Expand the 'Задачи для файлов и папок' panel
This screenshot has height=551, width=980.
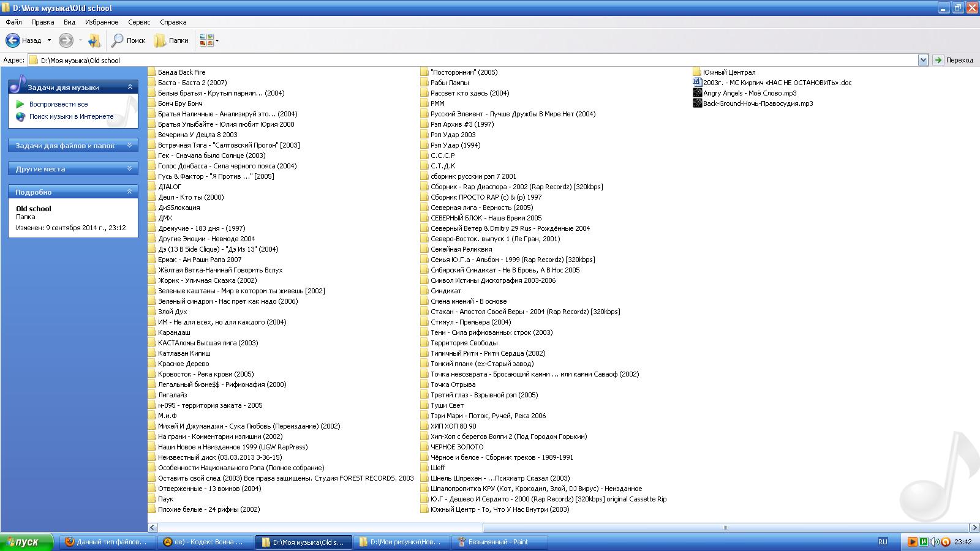click(130, 145)
